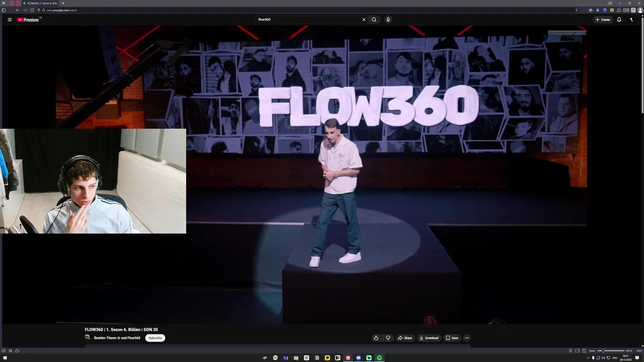Viewport: 644px width, 362px height.
Task: Open İbrahim Tilaver and Flow360 channel link
Action: pos(117,338)
